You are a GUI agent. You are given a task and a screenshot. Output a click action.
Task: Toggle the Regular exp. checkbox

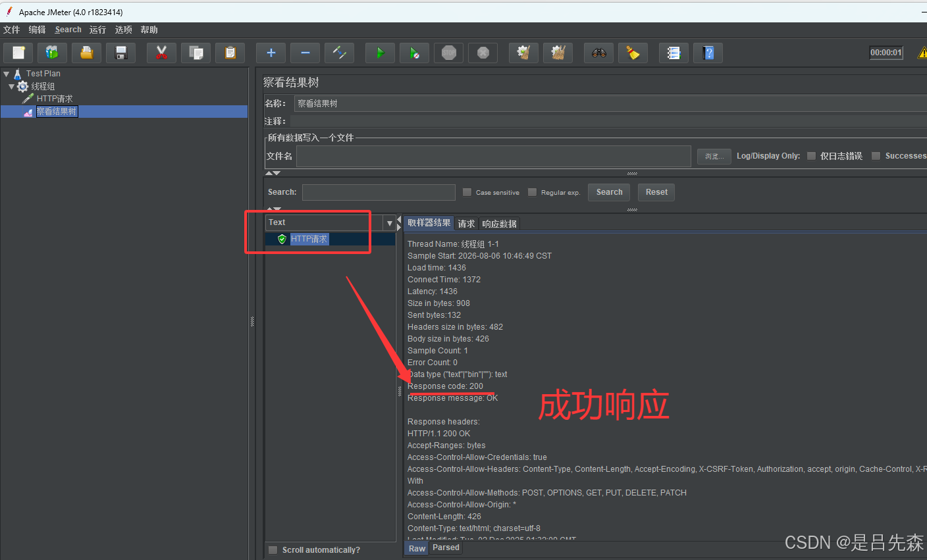point(532,192)
